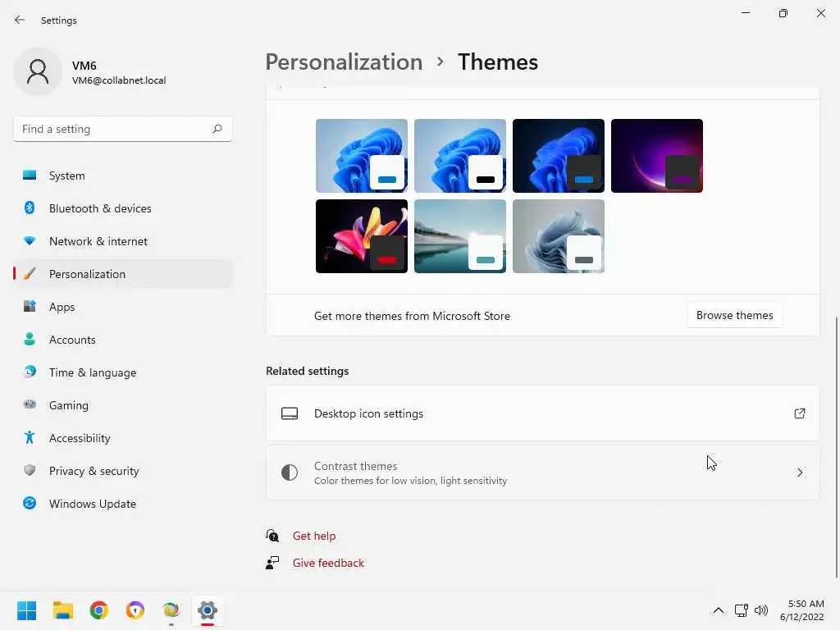Open Desktop icon settings
The height and width of the screenshot is (630, 840).
[543, 413]
